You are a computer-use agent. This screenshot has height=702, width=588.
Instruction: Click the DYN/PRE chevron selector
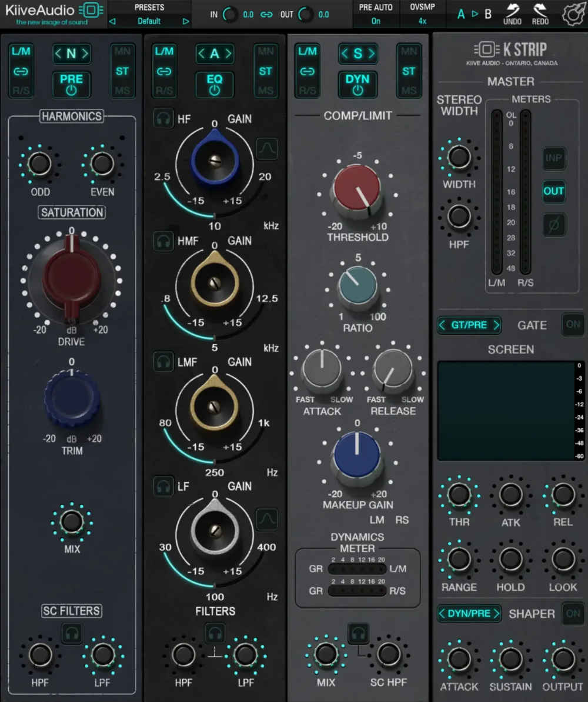point(469,613)
